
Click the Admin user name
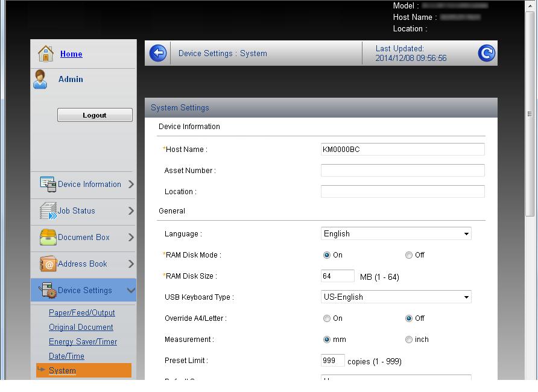click(x=71, y=79)
